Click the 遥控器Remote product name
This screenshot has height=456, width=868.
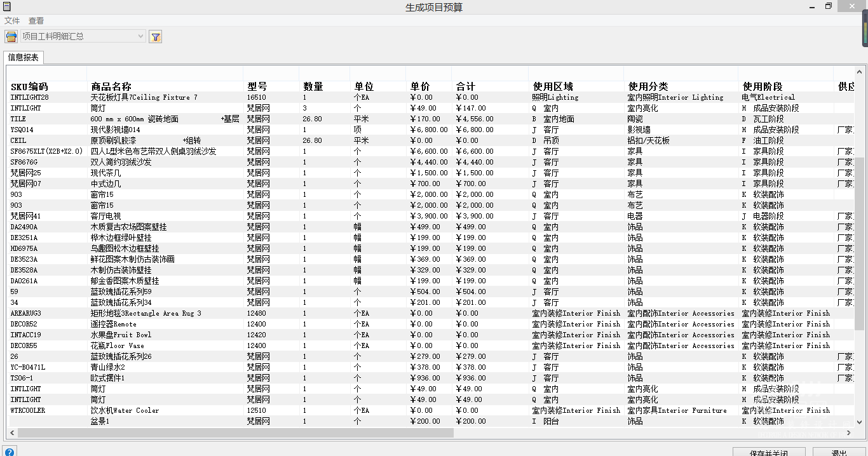[114, 324]
